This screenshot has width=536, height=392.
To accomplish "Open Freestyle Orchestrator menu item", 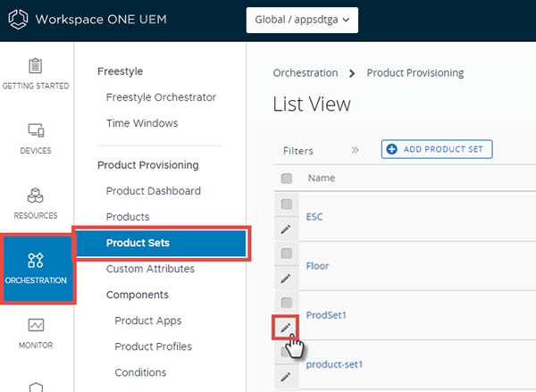I will (161, 97).
